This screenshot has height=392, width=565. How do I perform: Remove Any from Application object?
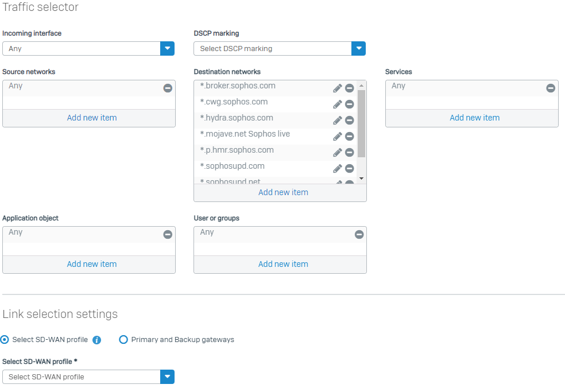[x=168, y=235]
